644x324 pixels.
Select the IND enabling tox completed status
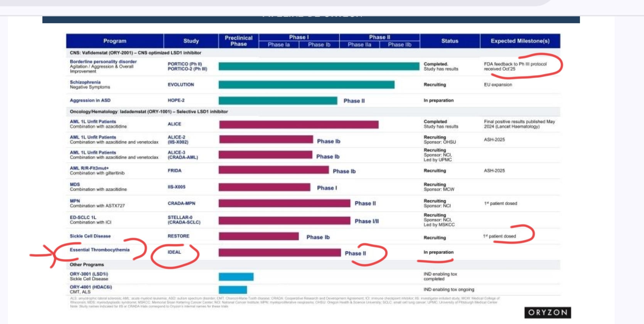coord(440,276)
